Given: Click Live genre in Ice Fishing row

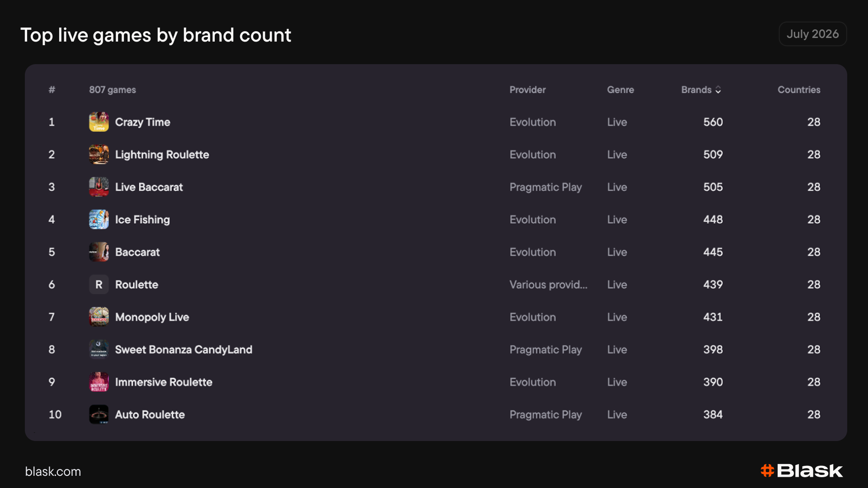Looking at the screenshot, I should tap(617, 220).
